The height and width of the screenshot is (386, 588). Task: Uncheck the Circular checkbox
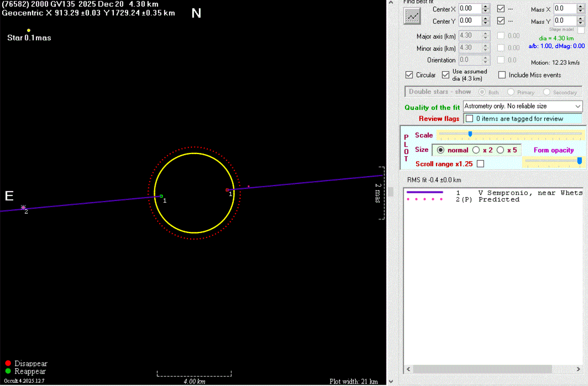pyautogui.click(x=409, y=75)
